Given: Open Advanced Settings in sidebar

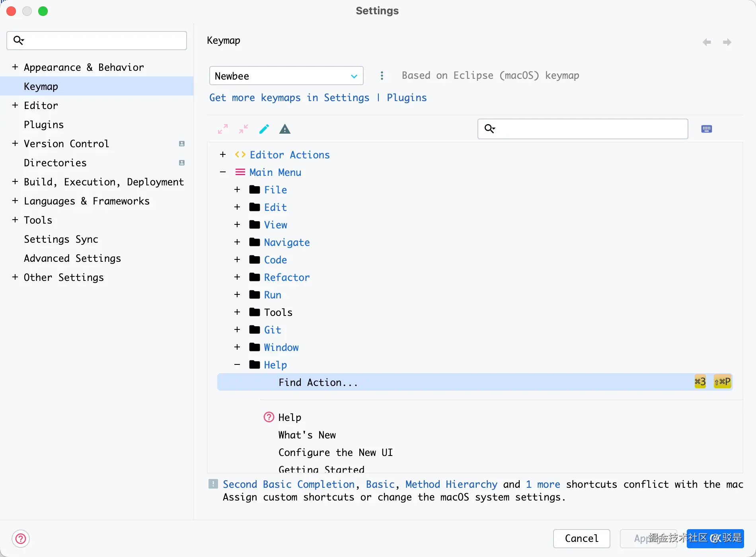Looking at the screenshot, I should pyautogui.click(x=72, y=258).
